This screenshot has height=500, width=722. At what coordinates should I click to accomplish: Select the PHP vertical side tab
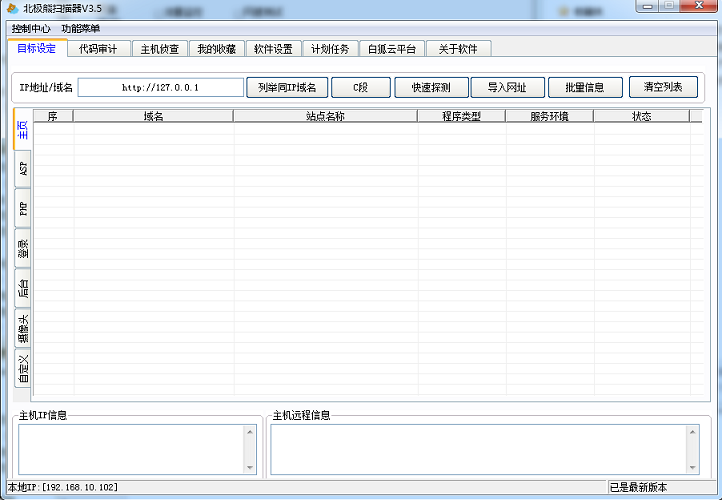point(23,208)
